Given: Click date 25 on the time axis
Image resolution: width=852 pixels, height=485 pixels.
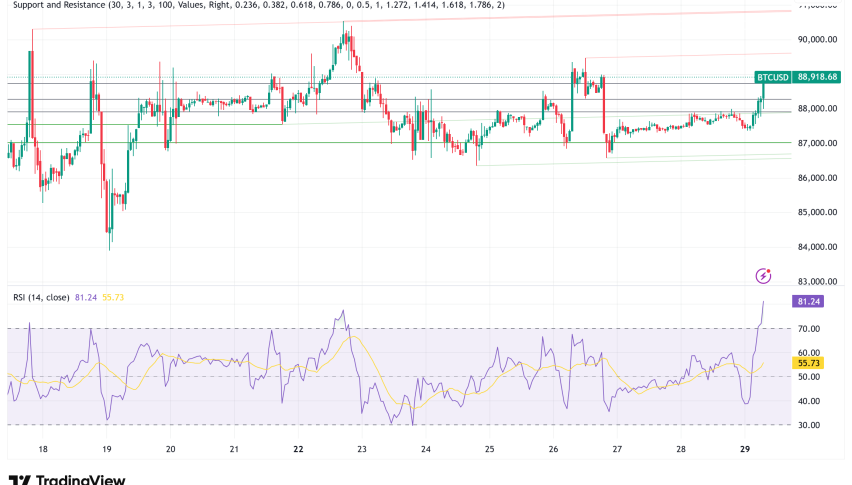Looking at the screenshot, I should [489, 450].
